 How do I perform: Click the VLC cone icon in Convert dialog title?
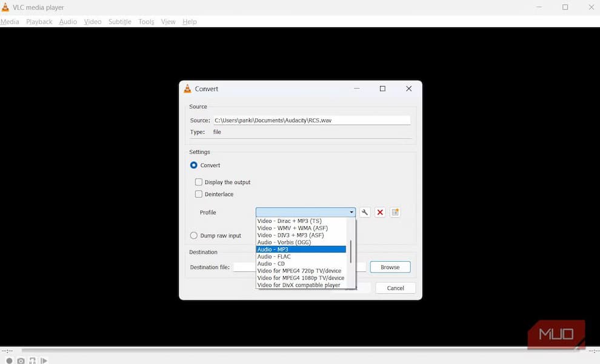click(187, 88)
